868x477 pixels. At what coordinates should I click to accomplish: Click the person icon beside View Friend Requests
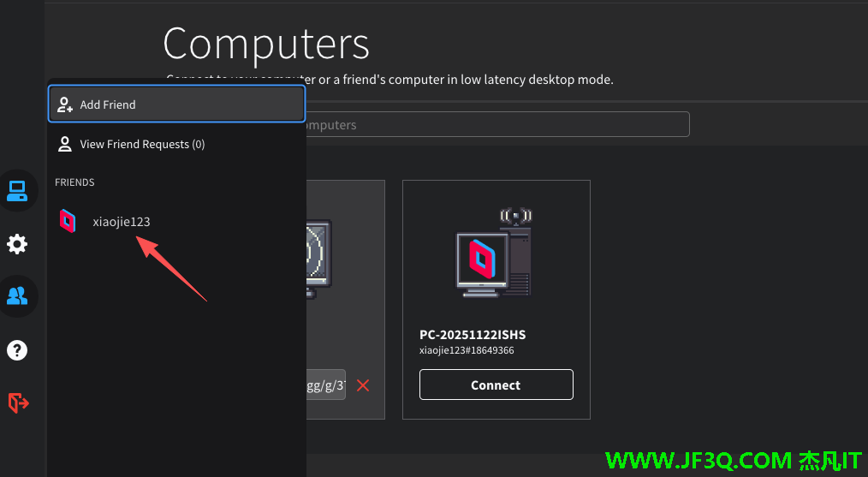[x=65, y=144]
